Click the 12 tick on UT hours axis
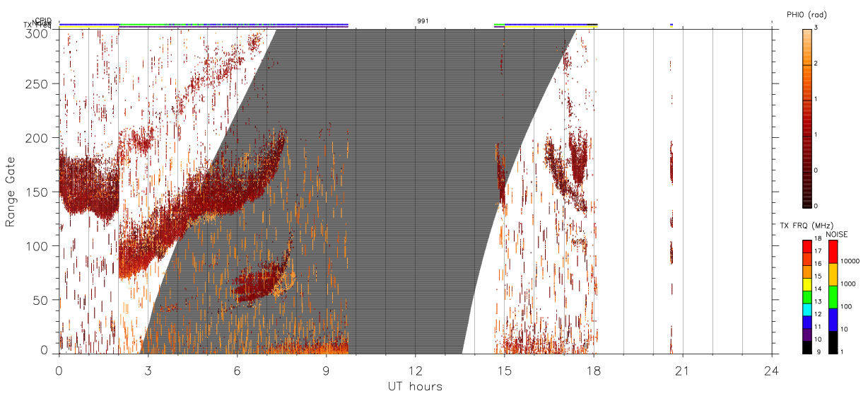The image size is (868, 401). click(415, 370)
